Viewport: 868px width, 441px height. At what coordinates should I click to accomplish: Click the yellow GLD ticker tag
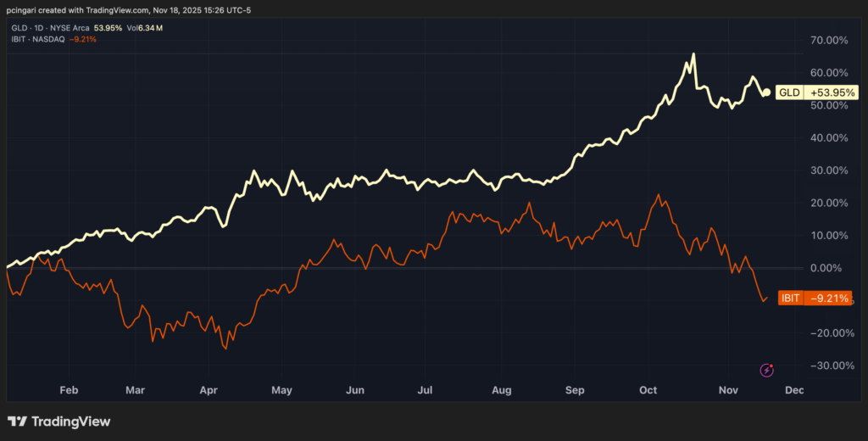(x=788, y=92)
